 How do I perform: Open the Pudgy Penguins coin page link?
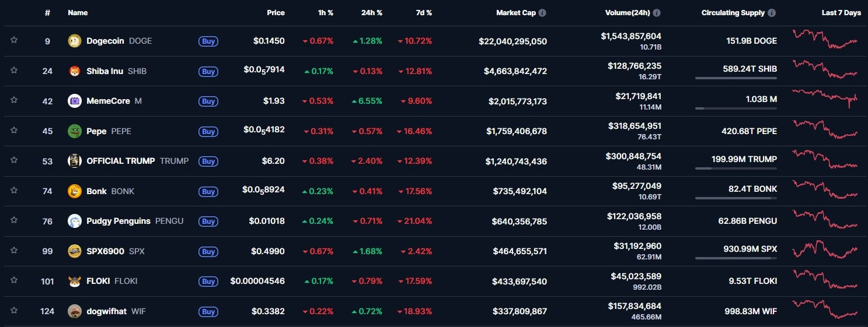click(x=118, y=221)
